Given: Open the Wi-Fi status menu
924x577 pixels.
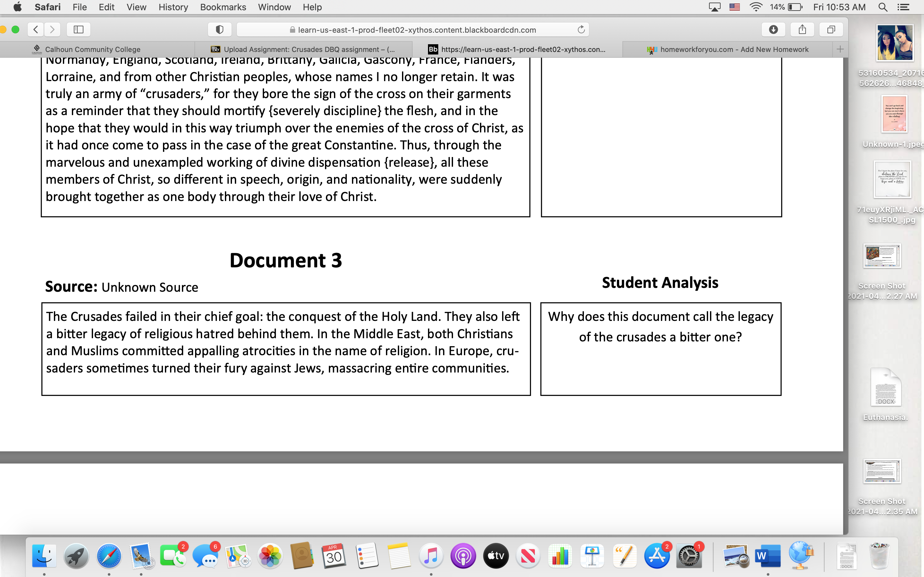Looking at the screenshot, I should (x=756, y=7).
